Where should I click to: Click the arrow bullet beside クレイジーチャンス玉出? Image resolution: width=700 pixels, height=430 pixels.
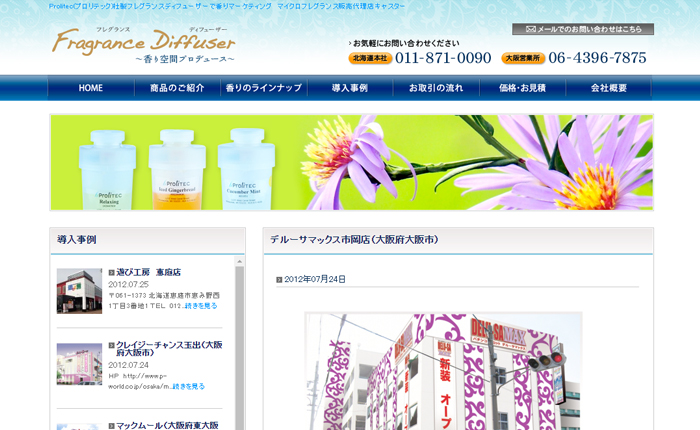tap(112, 345)
